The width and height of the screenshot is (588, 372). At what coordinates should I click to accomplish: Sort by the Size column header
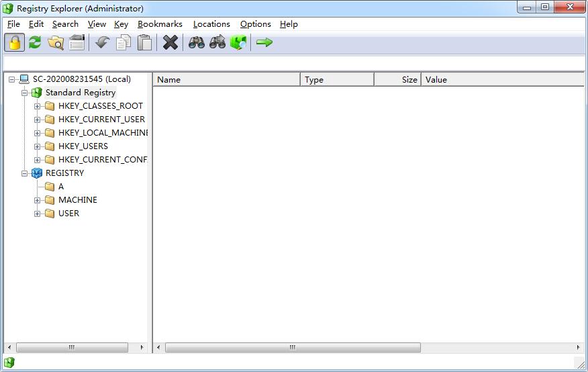coord(397,79)
